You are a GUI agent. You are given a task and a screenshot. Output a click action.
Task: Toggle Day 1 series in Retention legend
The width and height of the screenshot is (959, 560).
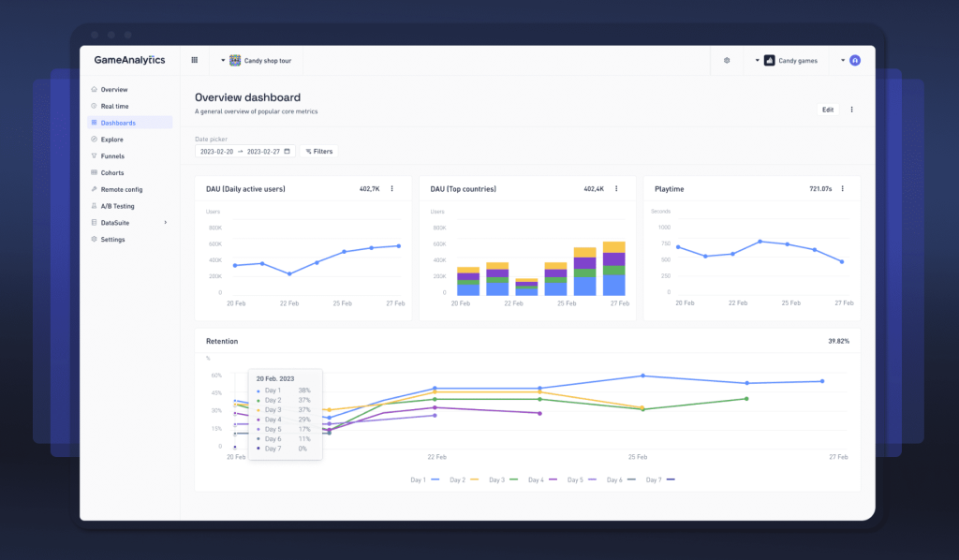[420, 479]
